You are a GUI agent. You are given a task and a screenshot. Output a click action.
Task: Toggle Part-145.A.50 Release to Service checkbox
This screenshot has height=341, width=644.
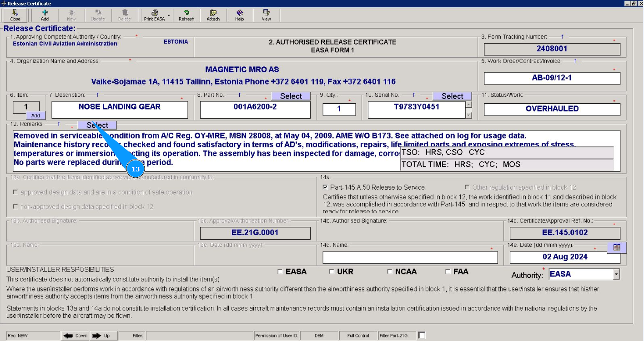point(325,187)
